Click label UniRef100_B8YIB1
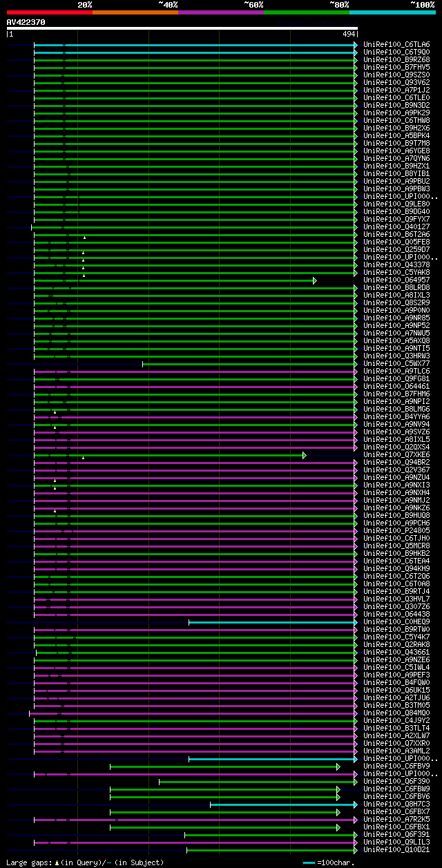This screenshot has width=442, height=868. coord(396,174)
